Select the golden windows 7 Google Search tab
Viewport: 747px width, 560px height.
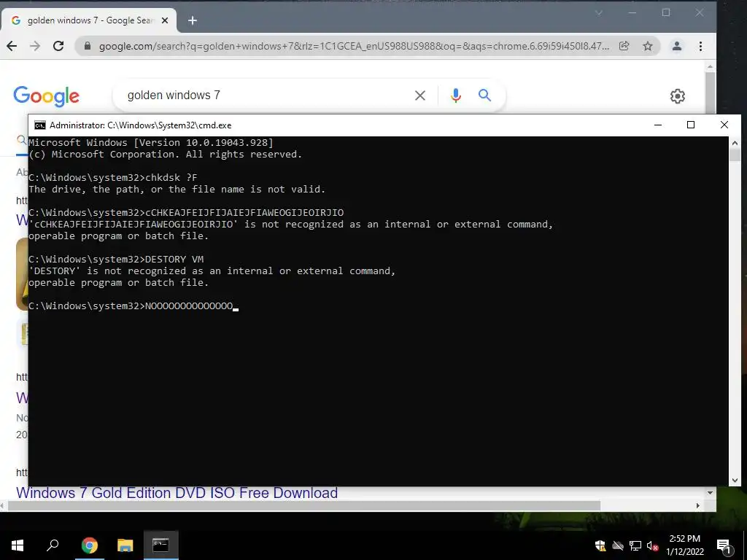coord(90,20)
